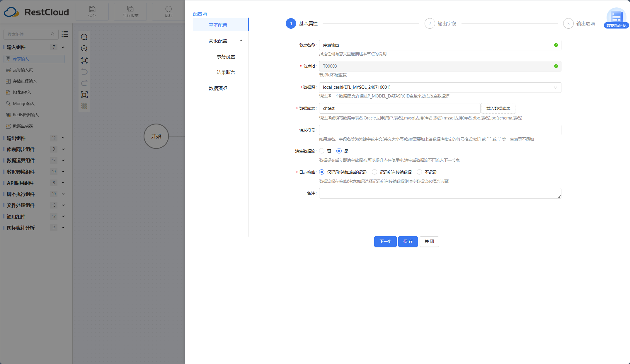Select the Mongo输入 component
The height and width of the screenshot is (364, 630).
point(34,104)
